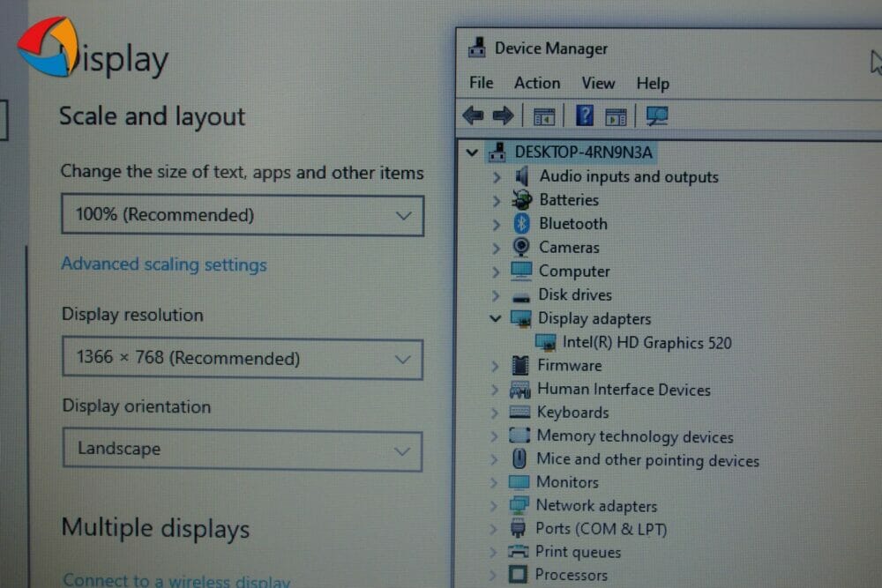Select the Bluetooth label in device tree
The image size is (882, 588).
(573, 224)
